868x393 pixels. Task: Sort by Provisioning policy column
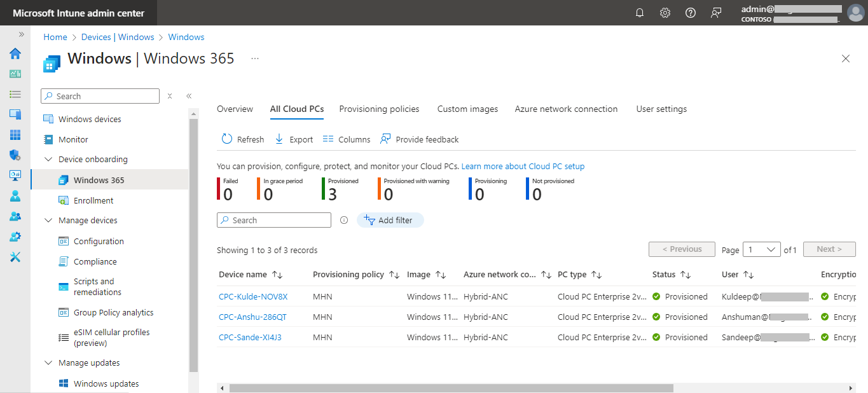pos(356,275)
